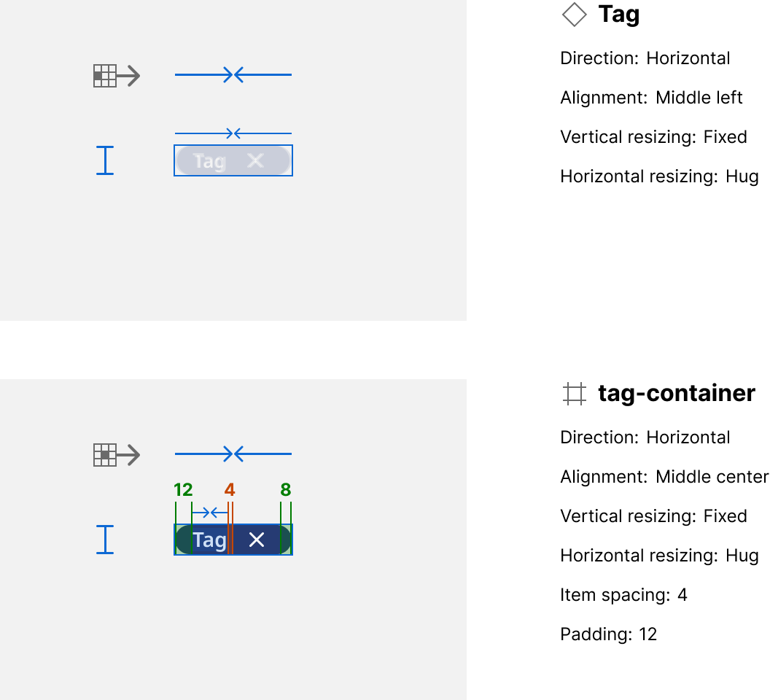Click the tag-container heading
Image resolution: width=770 pixels, height=700 pixels.
[676, 394]
